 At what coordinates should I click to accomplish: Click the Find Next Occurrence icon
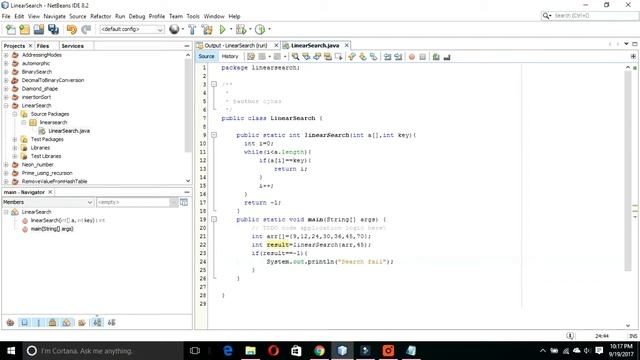click(317, 57)
